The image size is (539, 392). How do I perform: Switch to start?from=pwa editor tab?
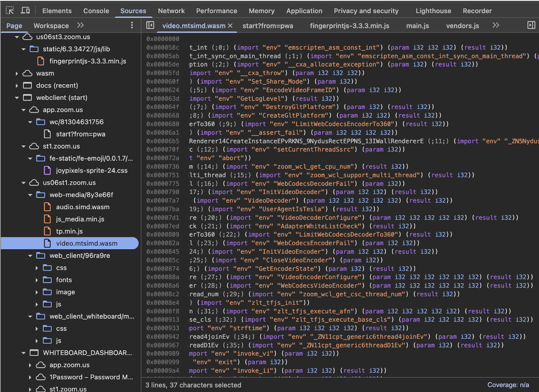point(268,26)
